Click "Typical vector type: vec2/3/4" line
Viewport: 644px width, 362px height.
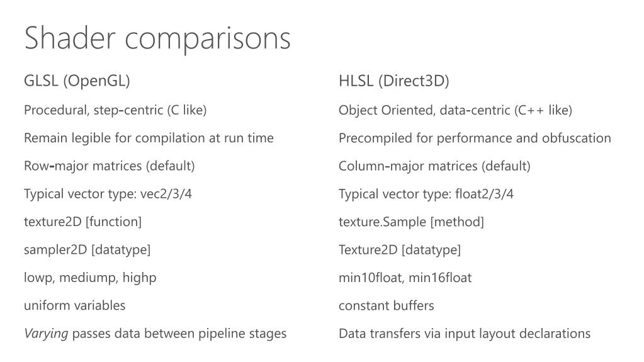(x=108, y=194)
